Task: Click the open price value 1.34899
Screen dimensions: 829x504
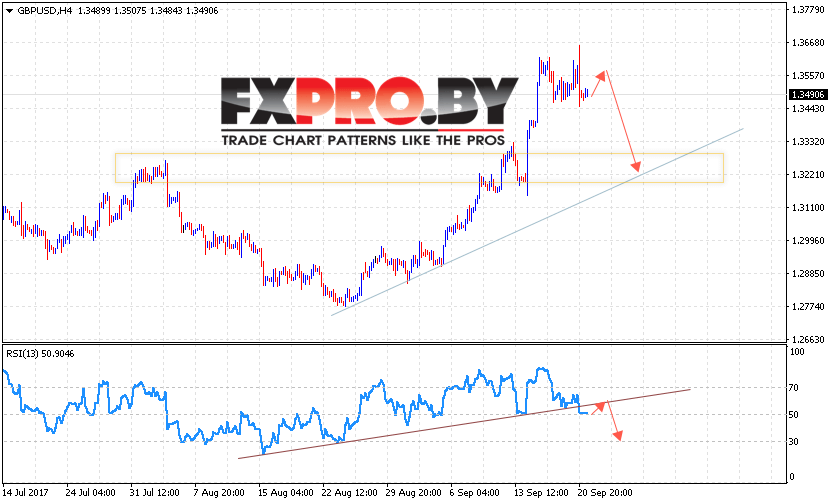Action: point(94,11)
